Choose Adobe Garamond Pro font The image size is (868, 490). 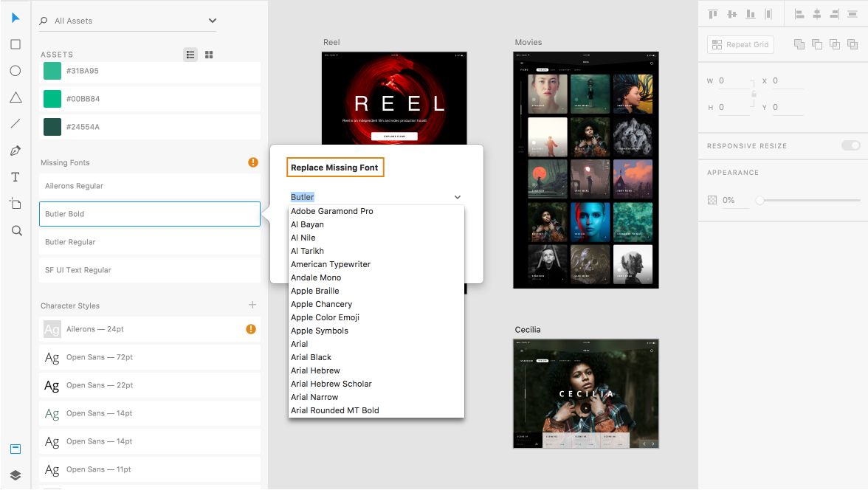[376, 211]
